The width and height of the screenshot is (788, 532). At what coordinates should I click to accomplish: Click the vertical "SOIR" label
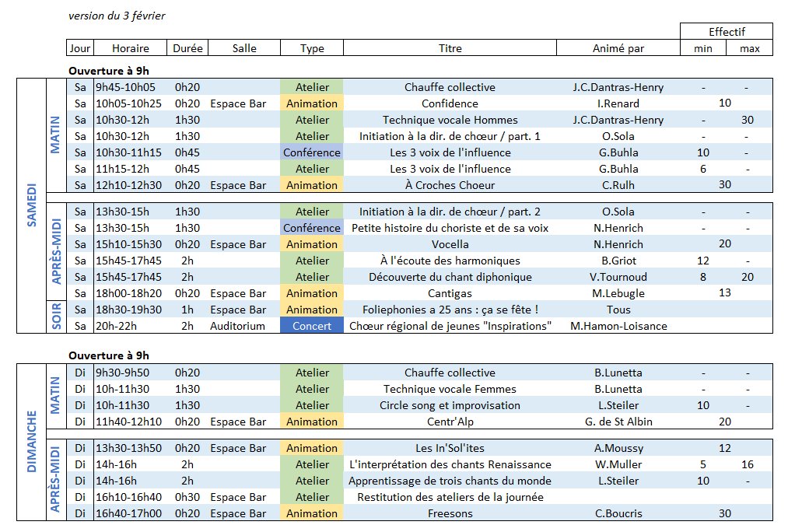coord(56,317)
